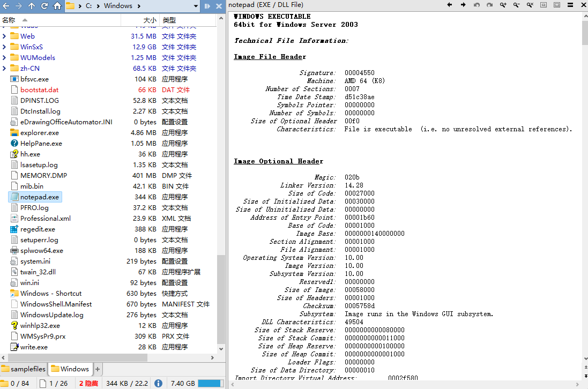Expand the zh-CN folder tree node

(4, 69)
